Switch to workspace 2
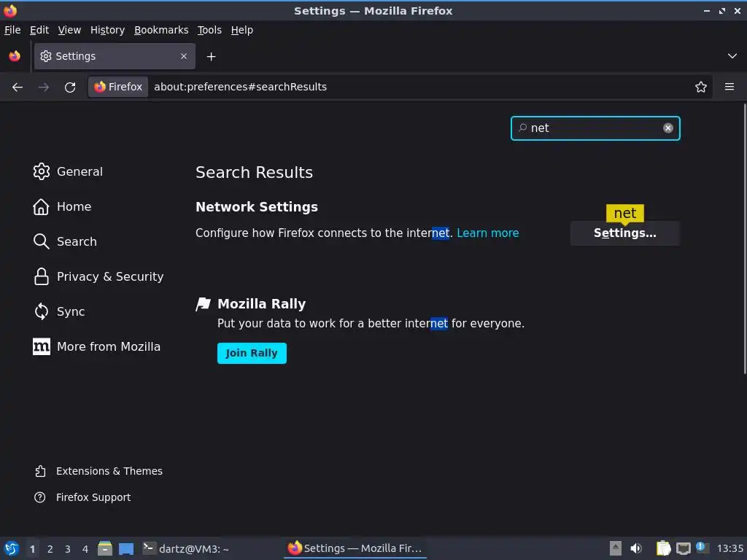Screen dimensions: 747x560 50,549
